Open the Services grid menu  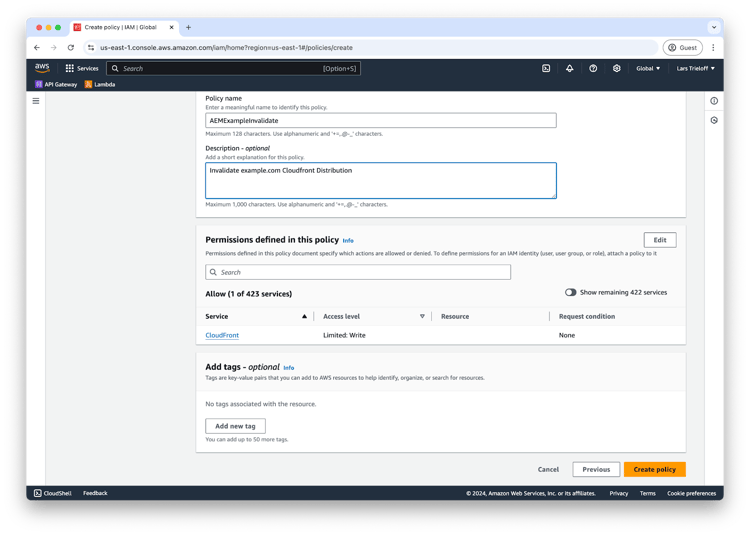pyautogui.click(x=82, y=68)
